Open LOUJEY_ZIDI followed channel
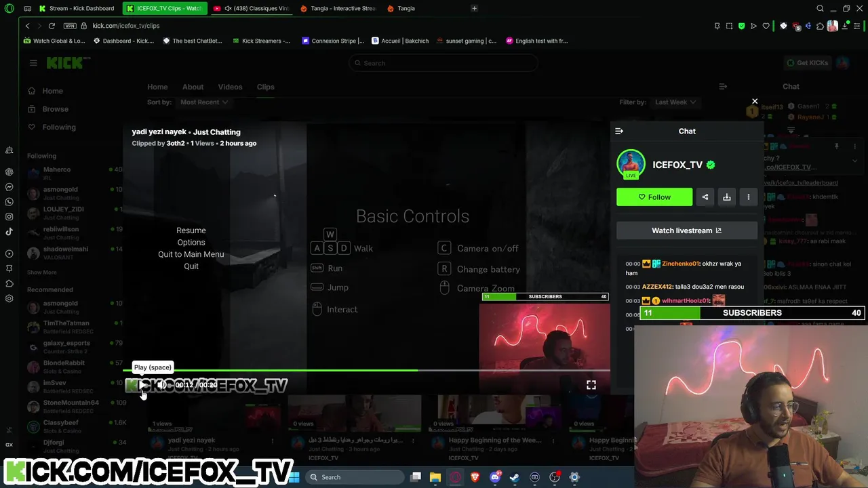 point(75,213)
